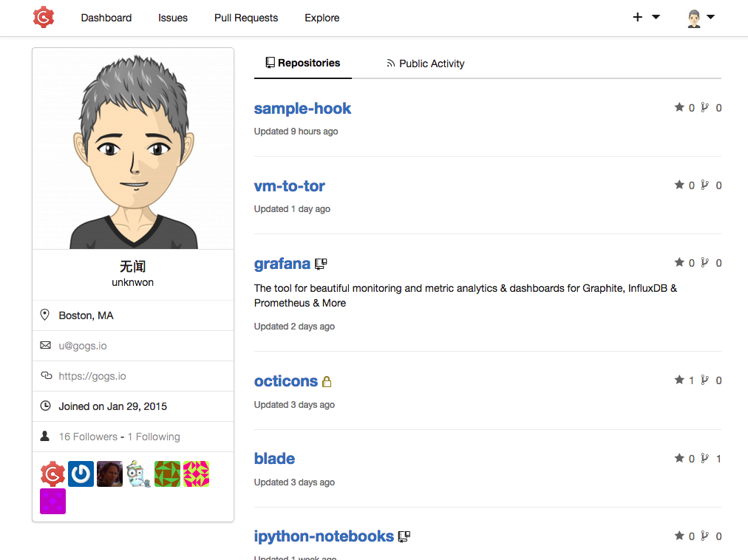
Task: Click the fork icon on octicons row
Action: tap(704, 380)
